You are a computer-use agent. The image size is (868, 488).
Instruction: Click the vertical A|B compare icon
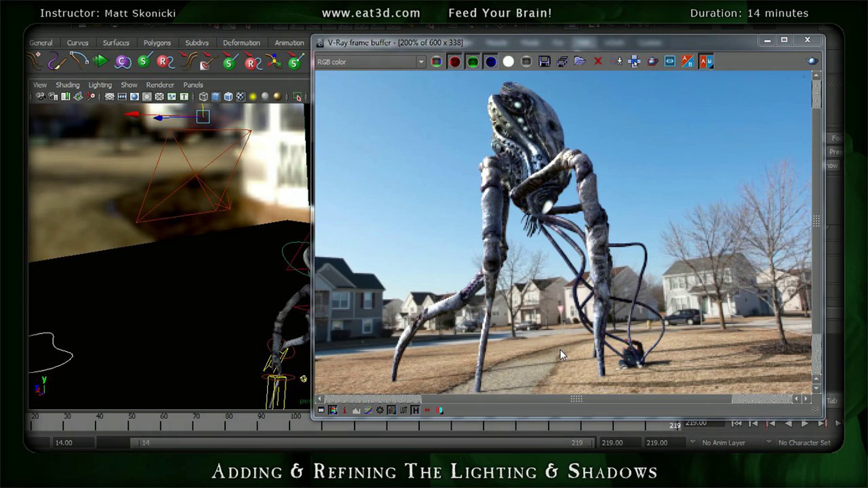point(706,62)
